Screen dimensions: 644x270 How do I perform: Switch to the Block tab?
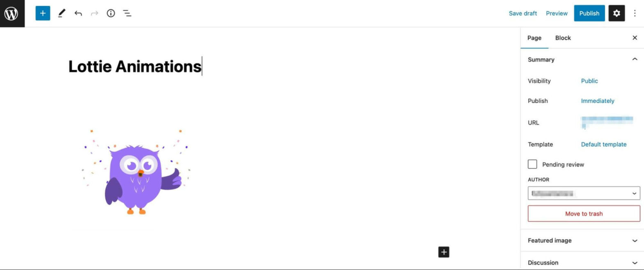[562, 37]
